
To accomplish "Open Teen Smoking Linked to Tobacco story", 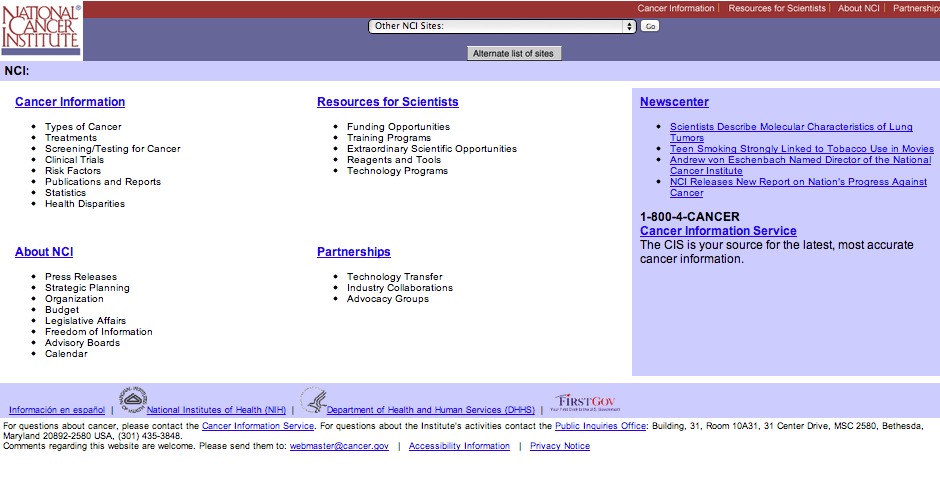I will coord(802,149).
